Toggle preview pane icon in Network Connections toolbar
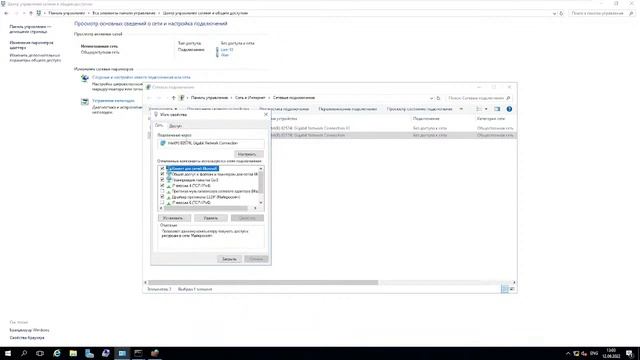Image resolution: width=640 pixels, height=360 pixels. [x=497, y=109]
